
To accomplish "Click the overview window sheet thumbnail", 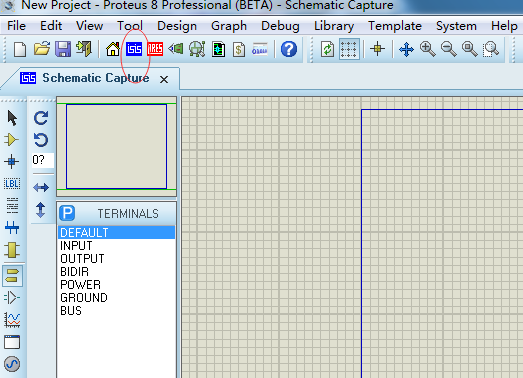I will 116,146.
